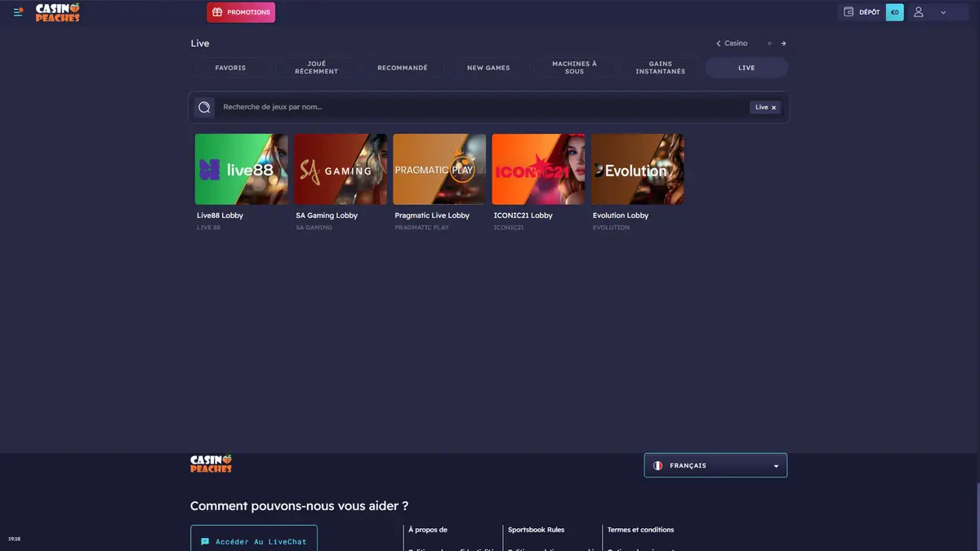Screen dimensions: 980x551
Task: Open the Sportsbook Rules link
Action: [x=536, y=530]
